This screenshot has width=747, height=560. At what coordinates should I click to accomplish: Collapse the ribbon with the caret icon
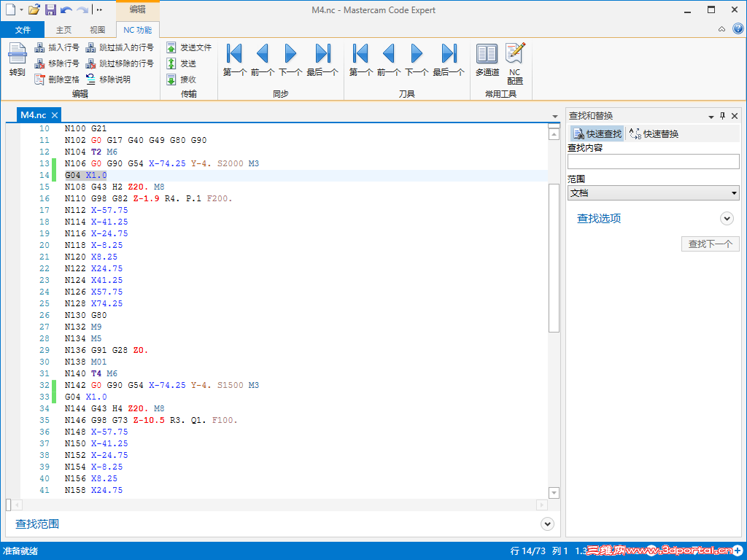coord(721,29)
